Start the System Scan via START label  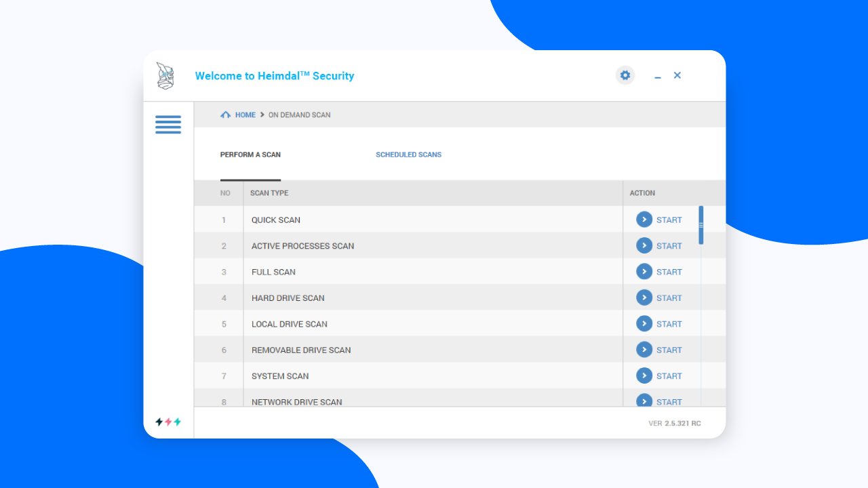tap(669, 376)
